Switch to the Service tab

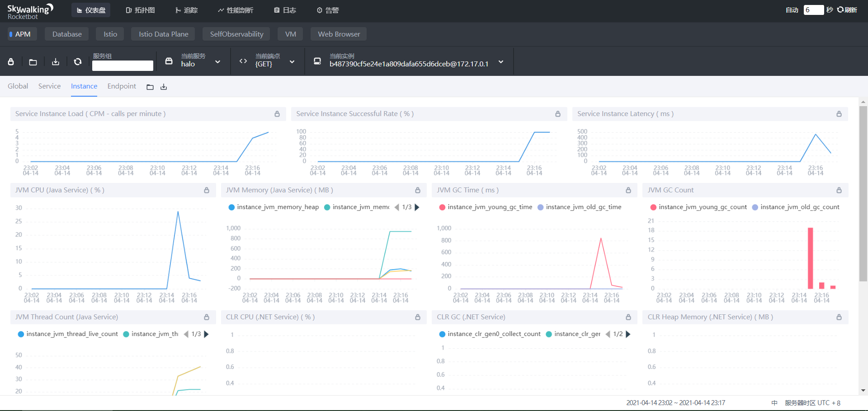[x=49, y=86]
